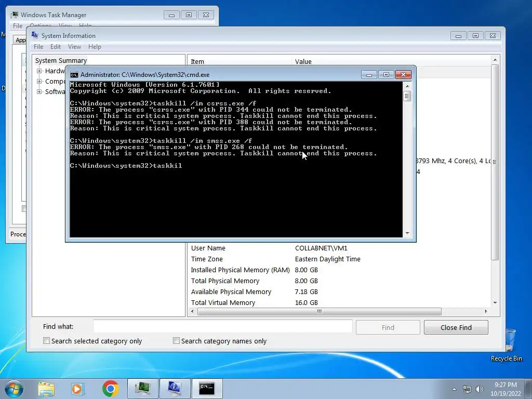Open Help menu in System Information
The height and width of the screenshot is (399, 532).
[x=95, y=47]
